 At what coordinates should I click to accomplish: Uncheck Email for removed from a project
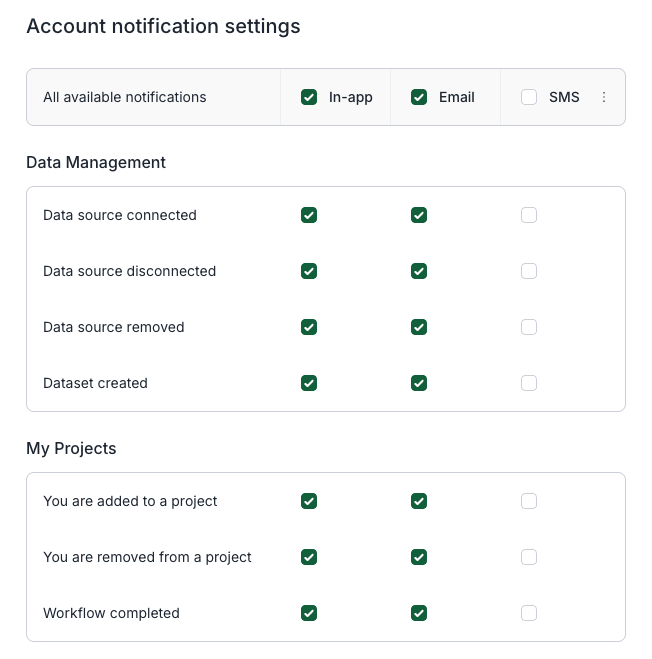point(419,557)
